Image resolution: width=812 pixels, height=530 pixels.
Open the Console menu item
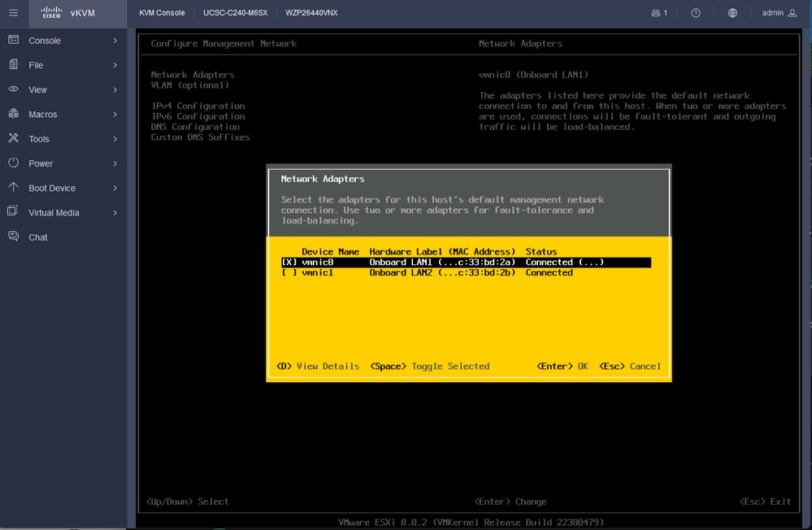[x=63, y=41]
